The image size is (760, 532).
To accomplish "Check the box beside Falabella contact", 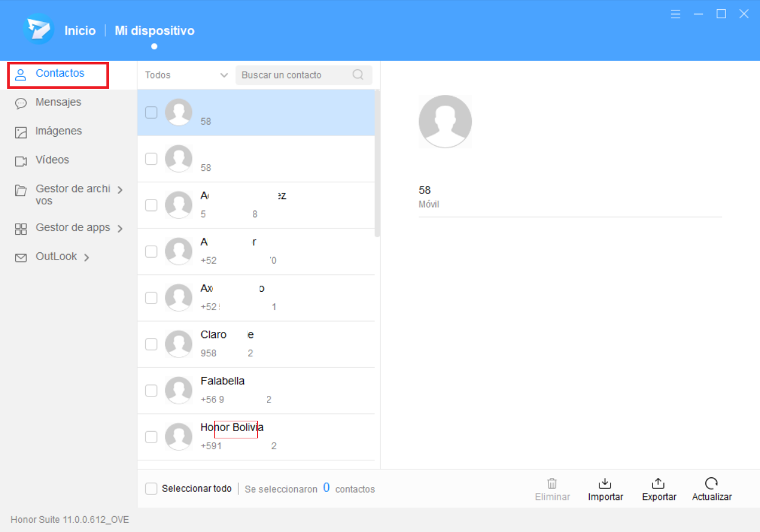I will (x=151, y=390).
